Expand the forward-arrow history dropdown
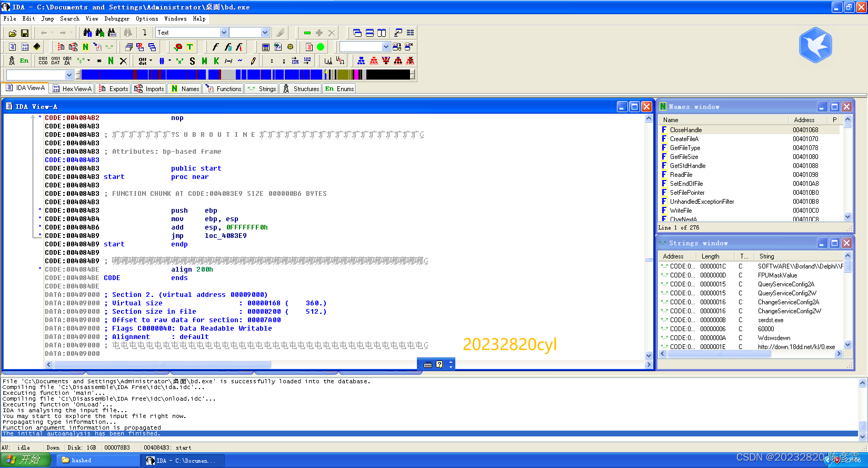Screen dimensions: 868x468 coord(71,33)
